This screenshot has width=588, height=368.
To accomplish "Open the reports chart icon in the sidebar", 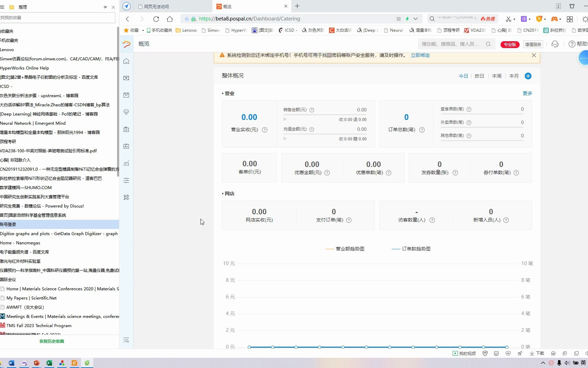I will coord(126,163).
